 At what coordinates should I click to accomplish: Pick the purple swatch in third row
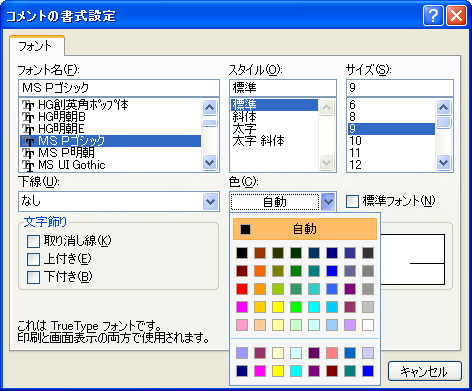point(350,289)
